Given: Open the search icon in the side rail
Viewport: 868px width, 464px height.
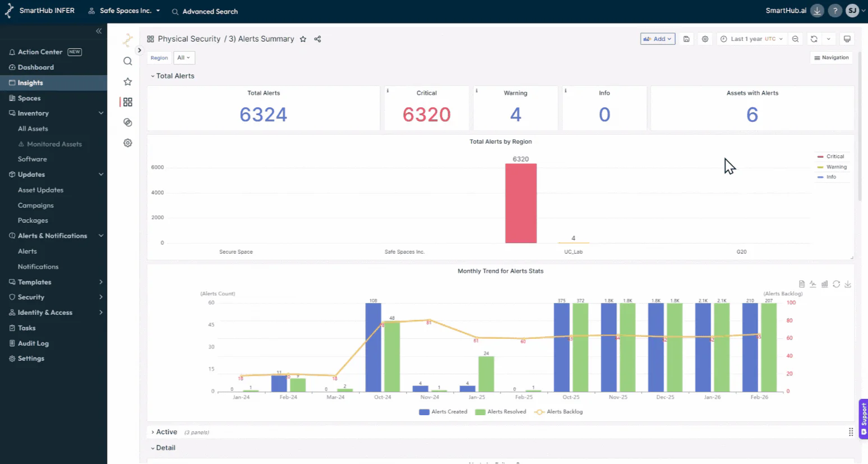Looking at the screenshot, I should [x=128, y=61].
